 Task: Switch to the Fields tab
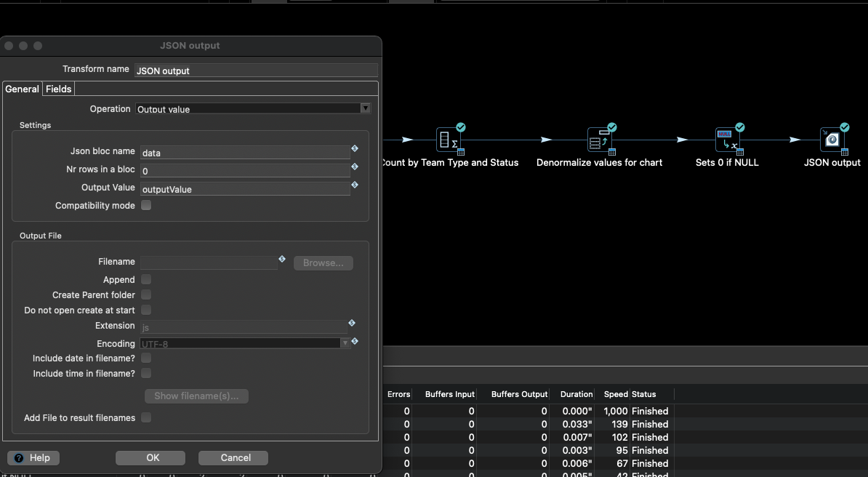click(59, 89)
